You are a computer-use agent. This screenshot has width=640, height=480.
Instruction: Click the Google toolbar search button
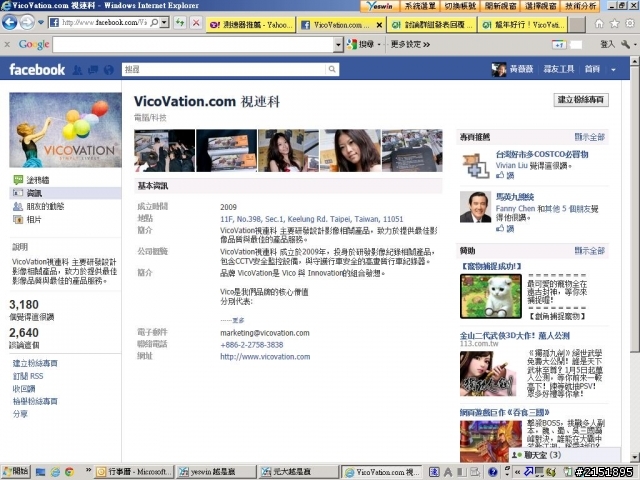360,44
